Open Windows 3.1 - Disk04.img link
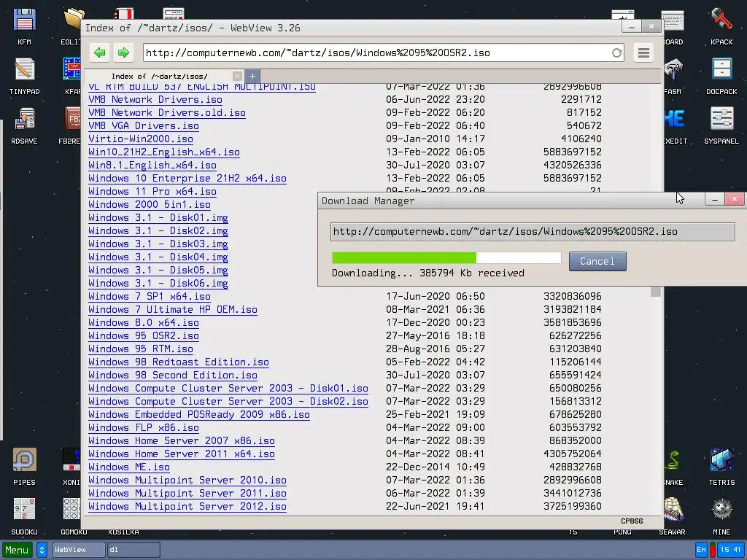This screenshot has width=747, height=560. click(158, 257)
